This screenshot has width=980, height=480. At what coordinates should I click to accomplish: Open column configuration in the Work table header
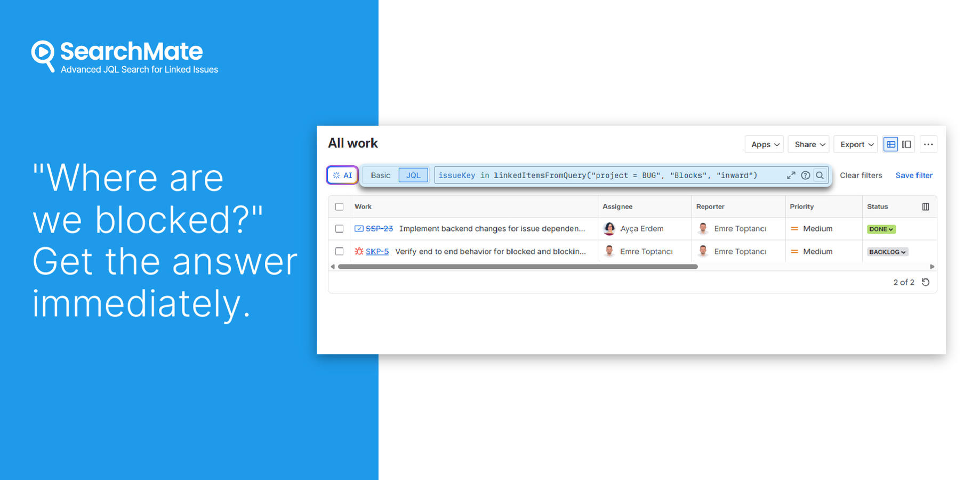pos(926,206)
